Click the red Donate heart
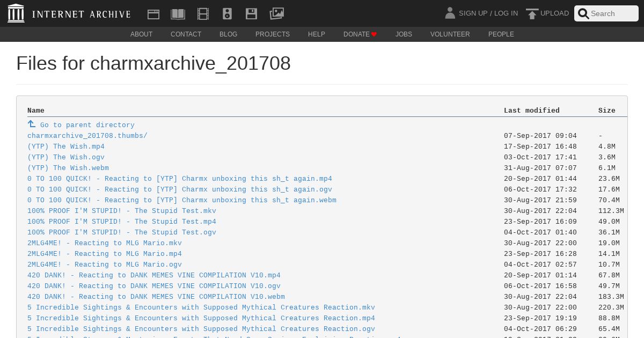Screen dimensions: 644x338 pos(374,34)
